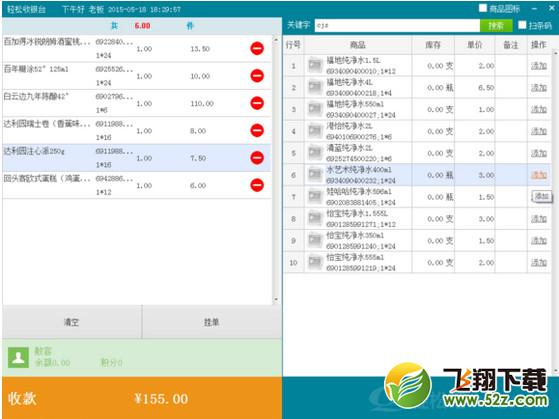Open product image of 怡宝纯净水555ml
559x419 pixels.
click(315, 262)
